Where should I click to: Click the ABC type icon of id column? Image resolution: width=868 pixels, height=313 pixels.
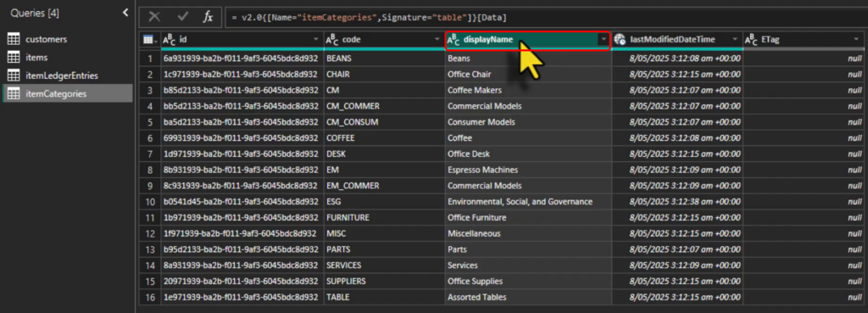click(x=169, y=40)
